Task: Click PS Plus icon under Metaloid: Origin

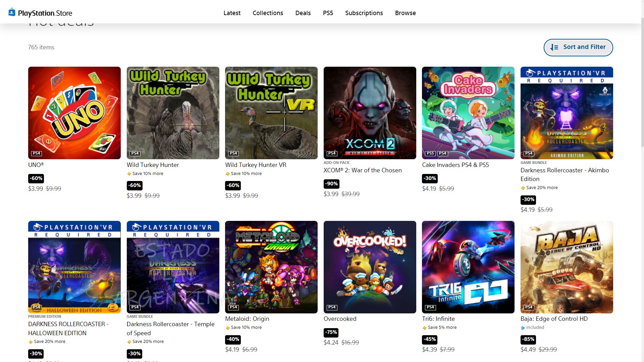Action: click(228, 327)
